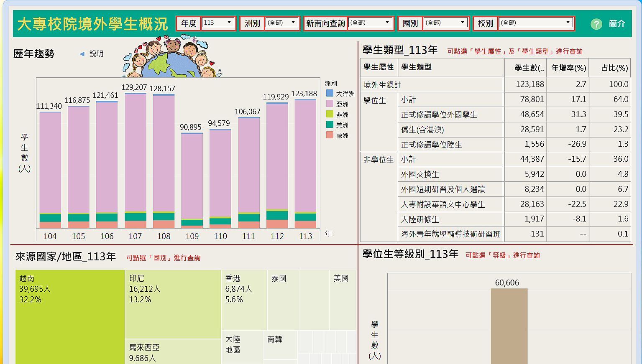Open the 校別 school dropdown
Image resolution: width=642 pixels, height=364 pixels.
pyautogui.click(x=536, y=23)
